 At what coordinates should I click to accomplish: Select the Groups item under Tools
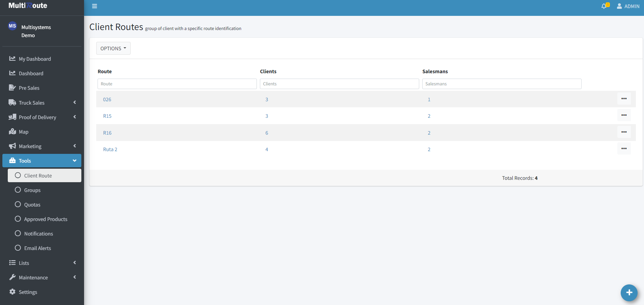pos(32,190)
